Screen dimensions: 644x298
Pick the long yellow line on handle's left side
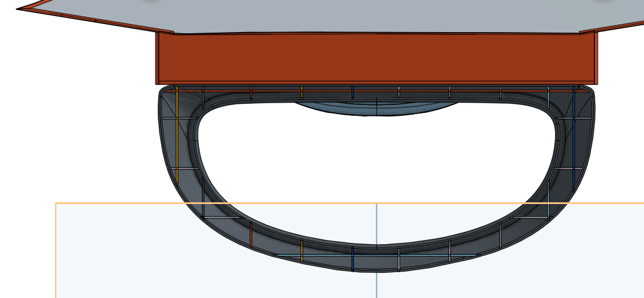click(177, 138)
